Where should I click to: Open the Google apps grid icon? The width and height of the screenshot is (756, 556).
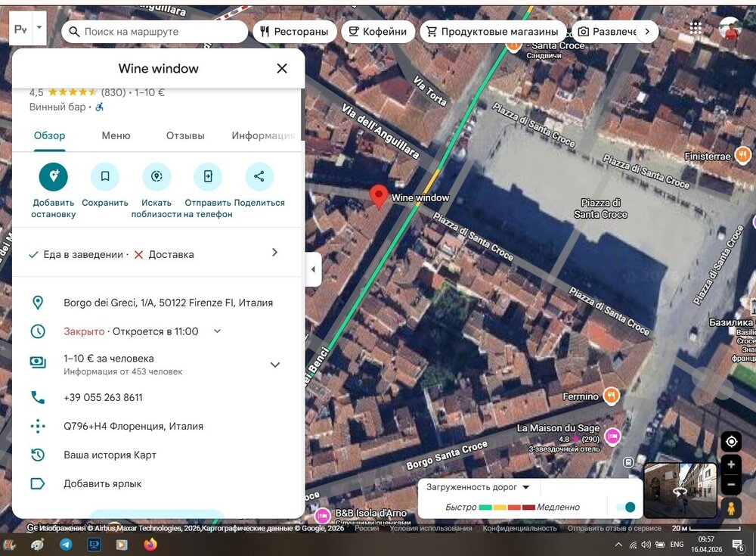(x=696, y=28)
